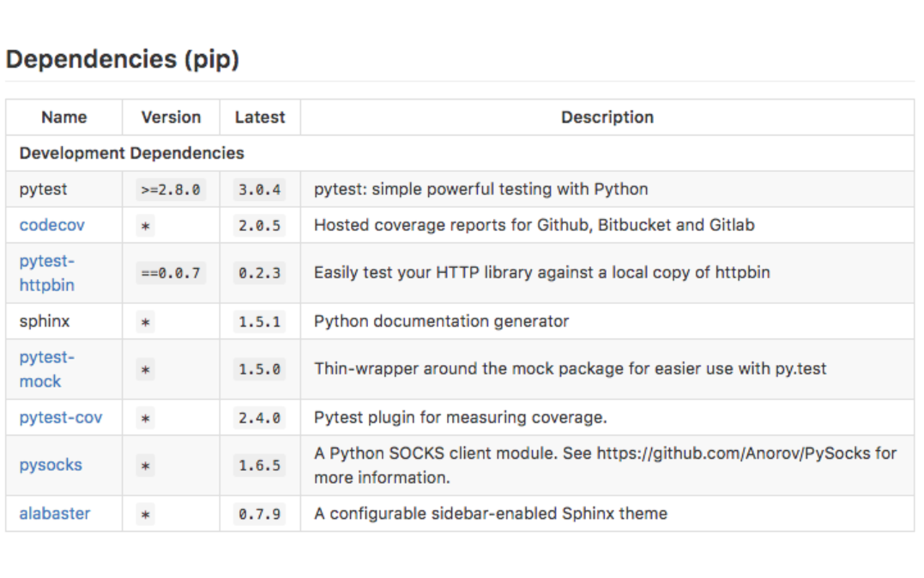The image size is (924, 578).
Task: Click the 'A Python SOCKS client module' description
Action: pyautogui.click(x=606, y=465)
